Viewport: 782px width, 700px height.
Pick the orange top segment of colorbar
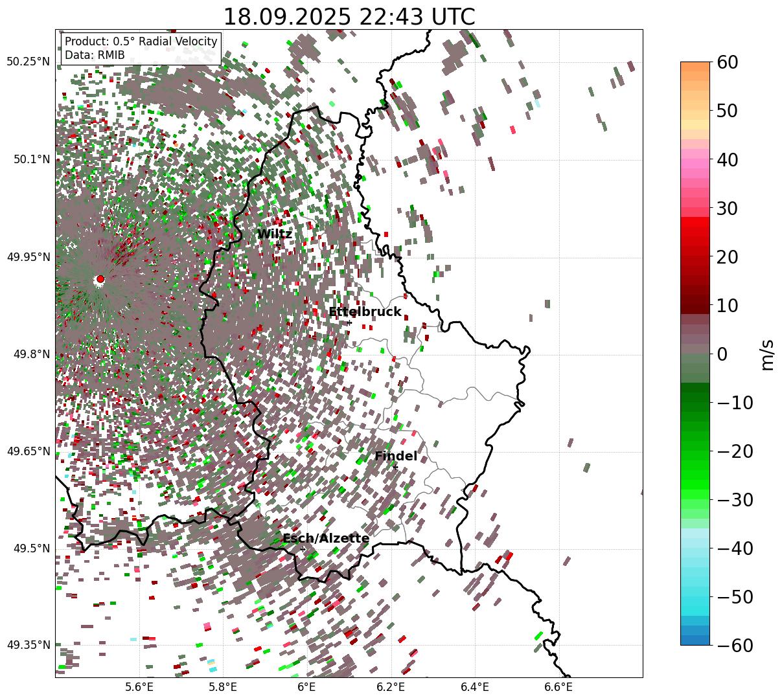pyautogui.click(x=695, y=67)
